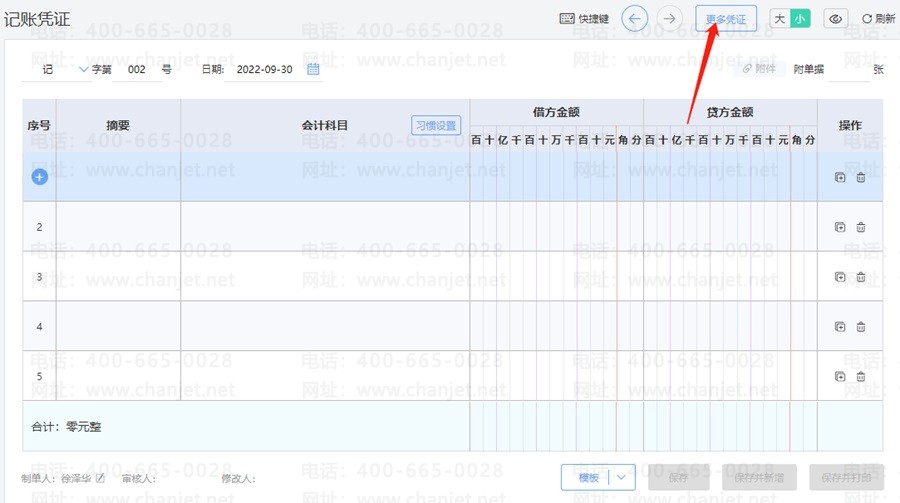Expand the 模板 dropdown arrow
Image resolution: width=900 pixels, height=503 pixels.
(x=622, y=477)
